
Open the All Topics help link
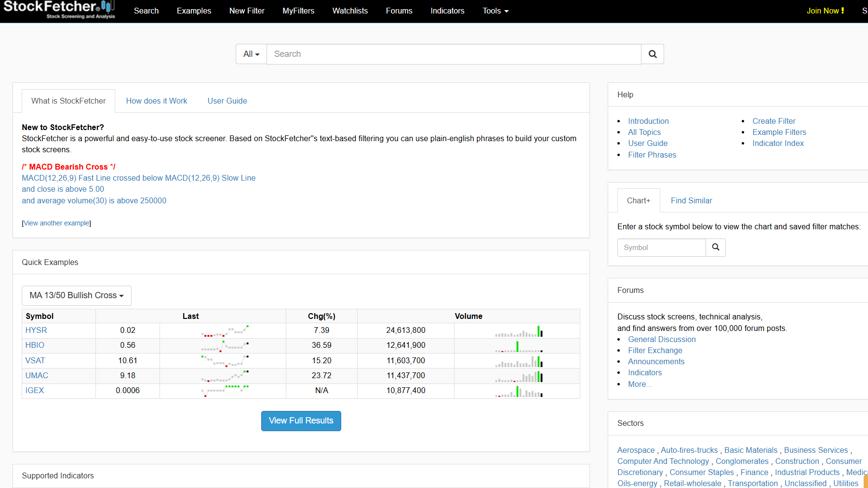click(x=644, y=132)
